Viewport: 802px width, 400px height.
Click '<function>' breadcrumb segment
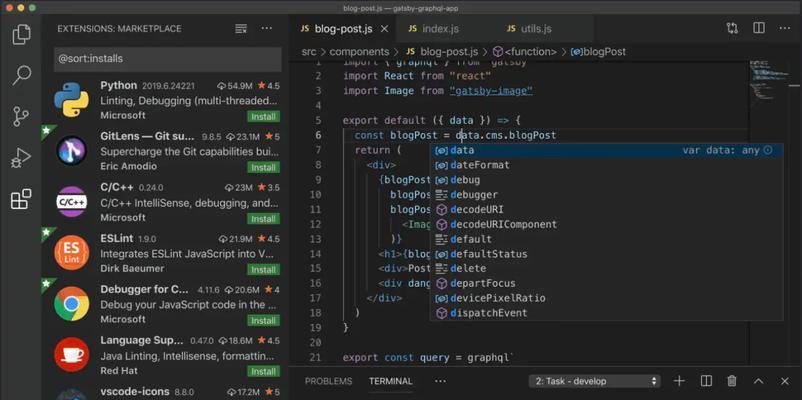coord(530,52)
